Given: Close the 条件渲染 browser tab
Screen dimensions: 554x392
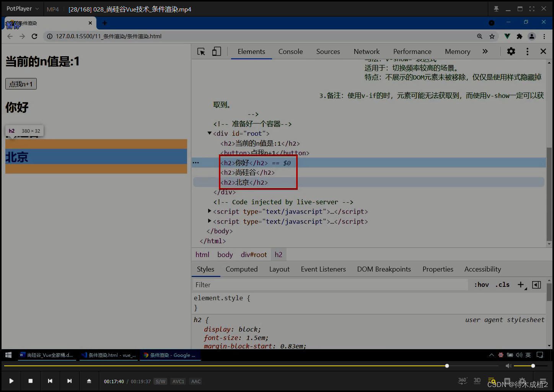Looking at the screenshot, I should (90, 23).
